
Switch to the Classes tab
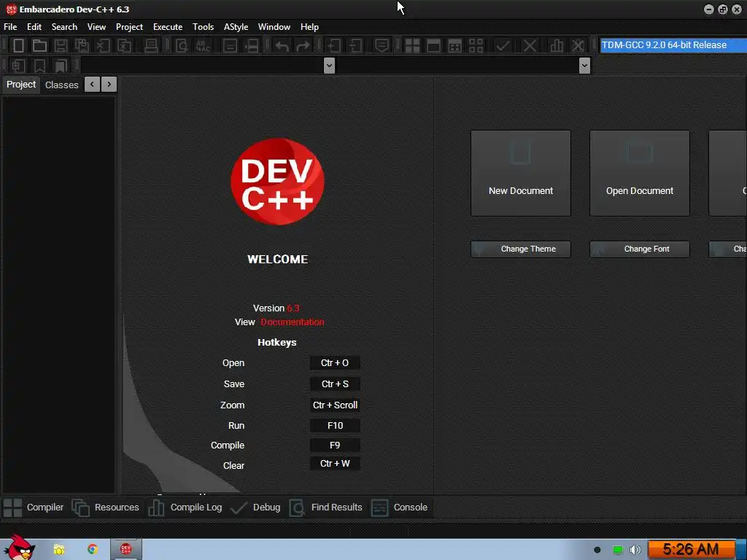tap(61, 85)
